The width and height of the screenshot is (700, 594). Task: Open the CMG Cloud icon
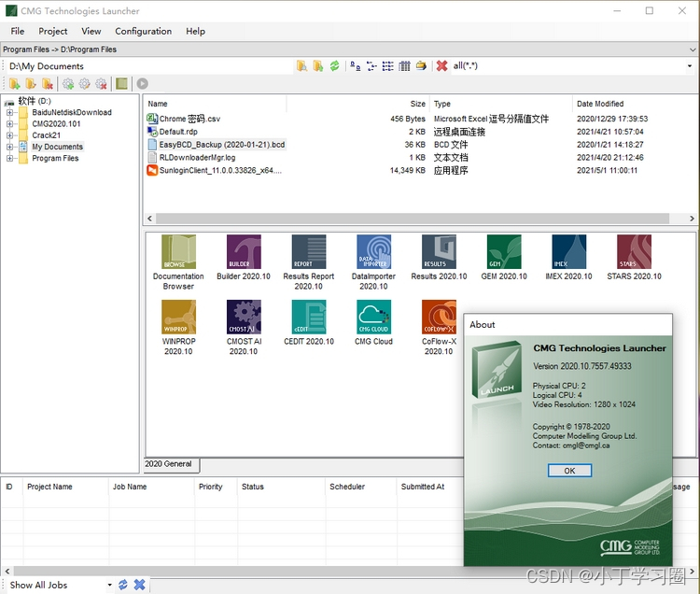[x=374, y=318]
